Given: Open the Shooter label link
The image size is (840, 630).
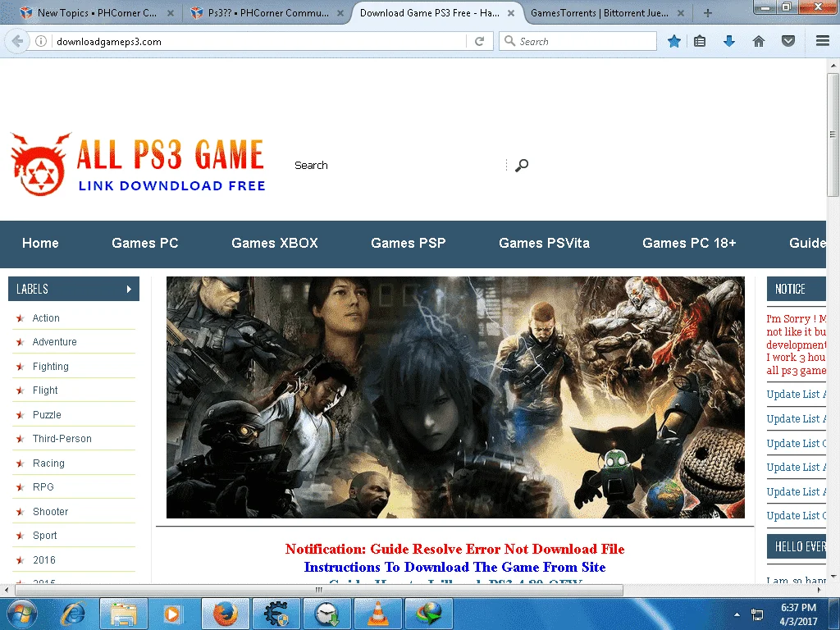Looking at the screenshot, I should pyautogui.click(x=50, y=512).
